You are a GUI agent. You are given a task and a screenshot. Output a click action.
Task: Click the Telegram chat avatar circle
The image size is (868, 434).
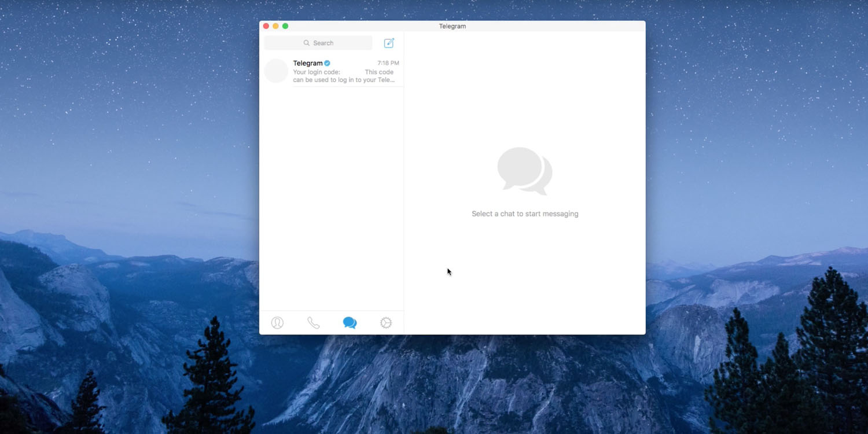(276, 71)
